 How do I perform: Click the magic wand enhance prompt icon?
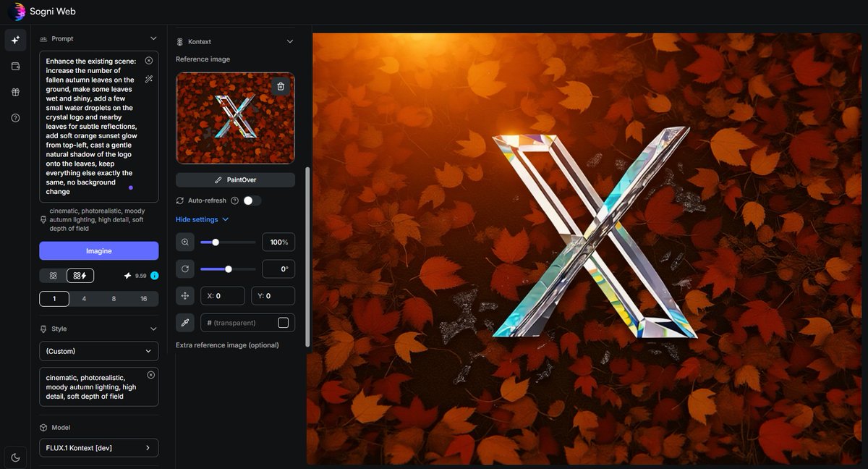149,79
